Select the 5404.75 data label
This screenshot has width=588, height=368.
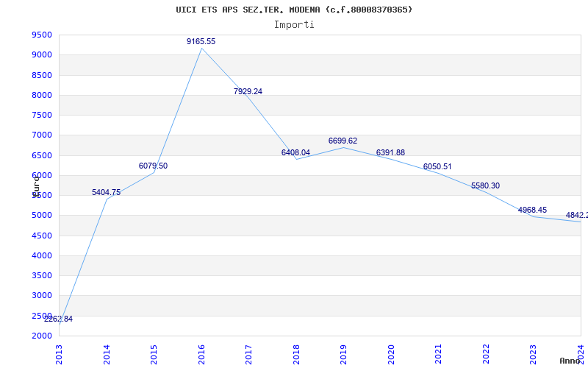point(106,192)
